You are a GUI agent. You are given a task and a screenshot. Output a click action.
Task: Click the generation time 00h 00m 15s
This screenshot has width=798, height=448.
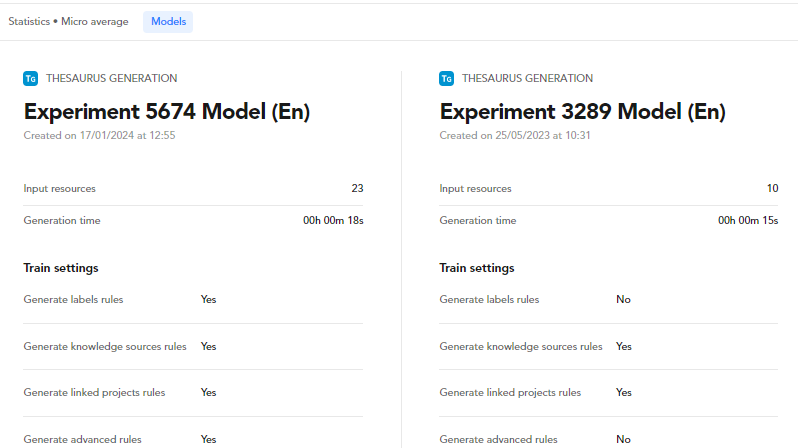[748, 220]
